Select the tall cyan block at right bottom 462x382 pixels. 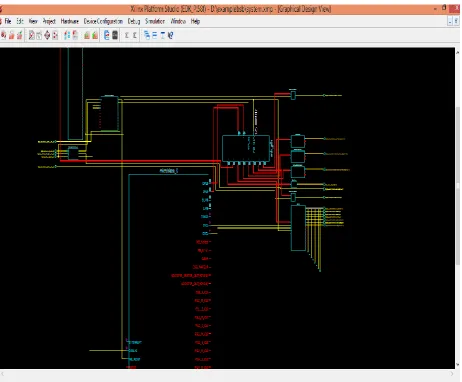(x=298, y=228)
